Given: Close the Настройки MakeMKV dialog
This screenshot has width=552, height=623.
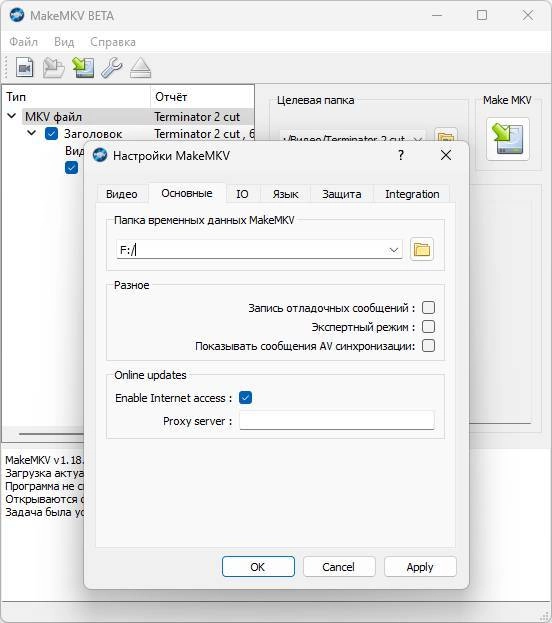Looking at the screenshot, I should click(x=446, y=155).
